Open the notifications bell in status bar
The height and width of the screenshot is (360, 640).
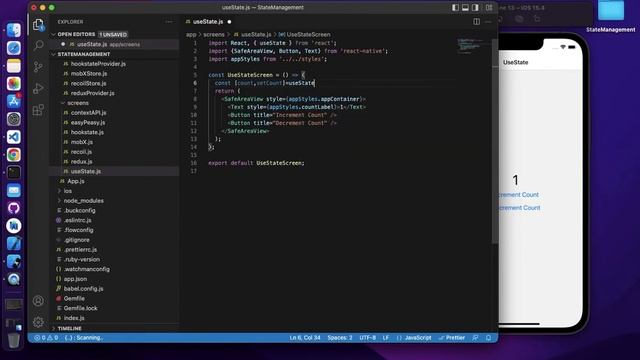[489, 338]
